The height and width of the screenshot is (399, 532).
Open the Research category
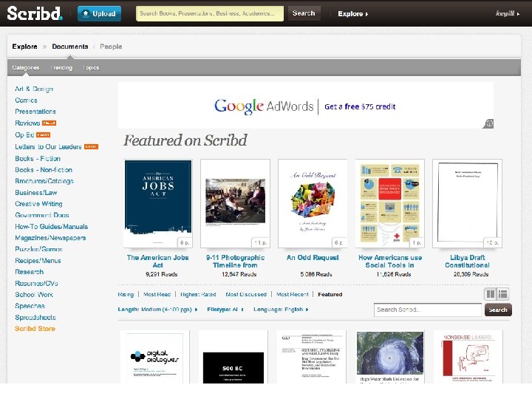pos(29,272)
